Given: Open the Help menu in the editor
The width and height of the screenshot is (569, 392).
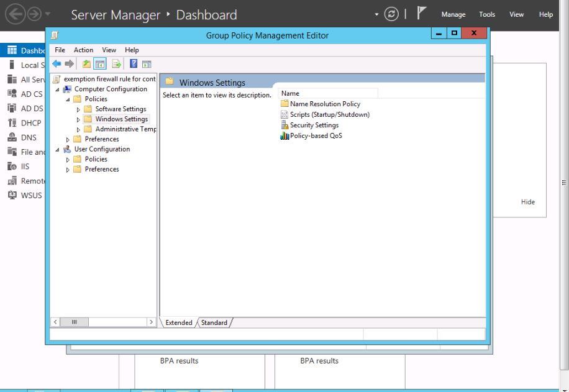Looking at the screenshot, I should 132,50.
